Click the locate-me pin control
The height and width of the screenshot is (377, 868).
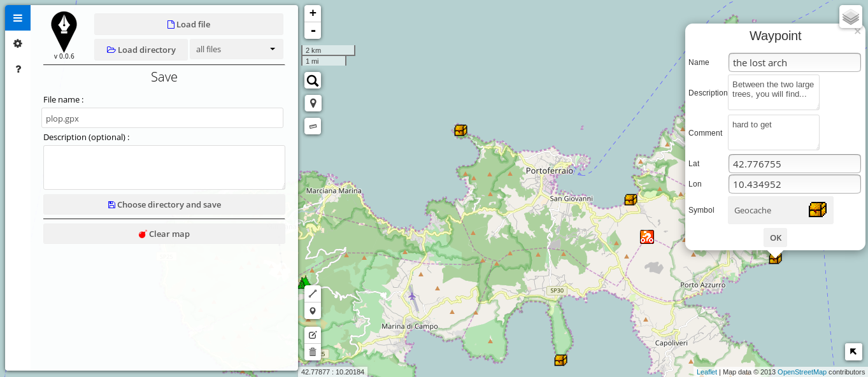313,103
